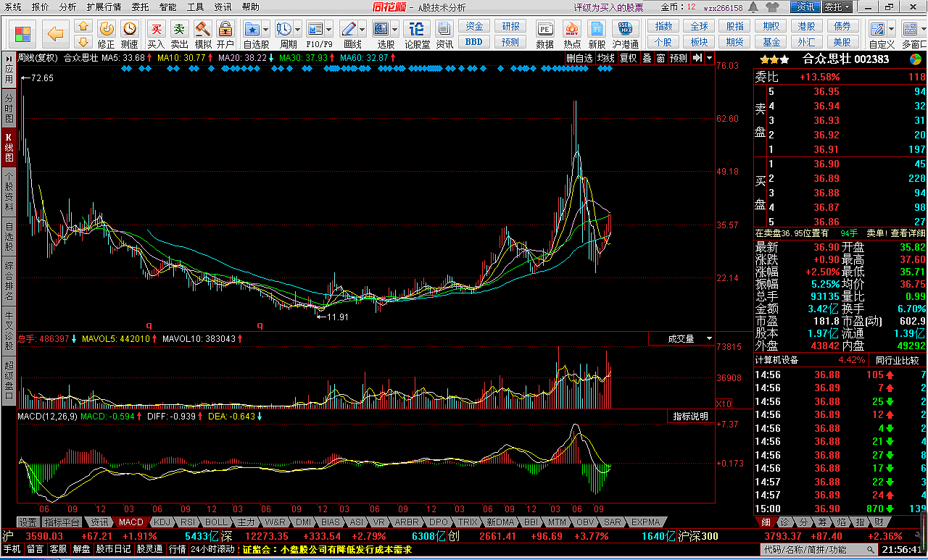Viewport: 928px width, 560px height.
Task: Click the 自定义 customize layout icon
Action: (878, 29)
